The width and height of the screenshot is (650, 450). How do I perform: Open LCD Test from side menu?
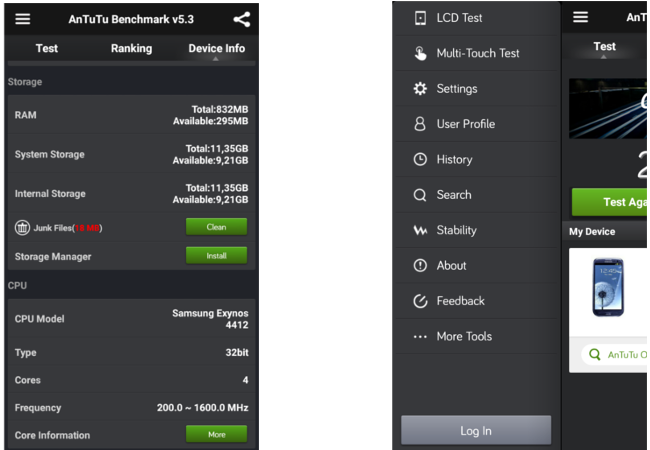475,18
